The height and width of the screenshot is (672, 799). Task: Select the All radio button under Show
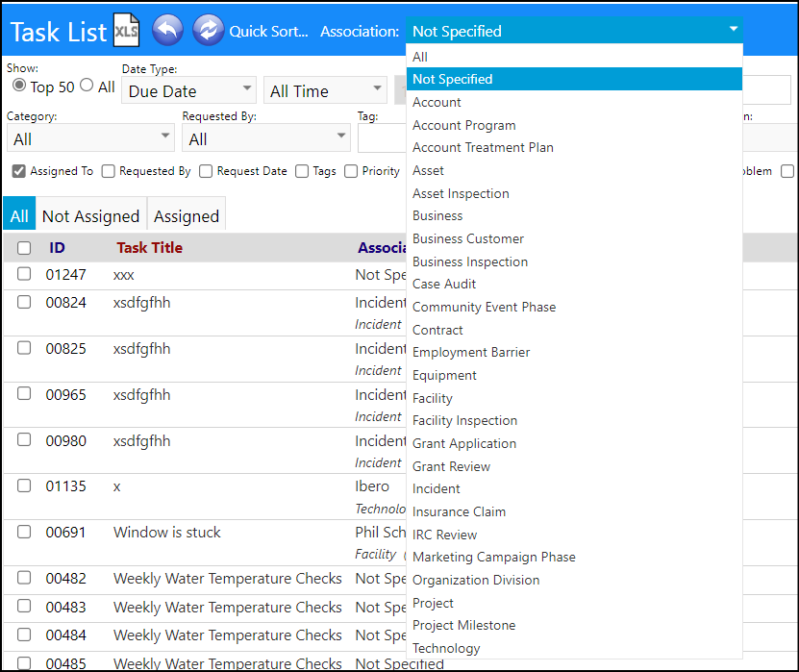(x=87, y=86)
